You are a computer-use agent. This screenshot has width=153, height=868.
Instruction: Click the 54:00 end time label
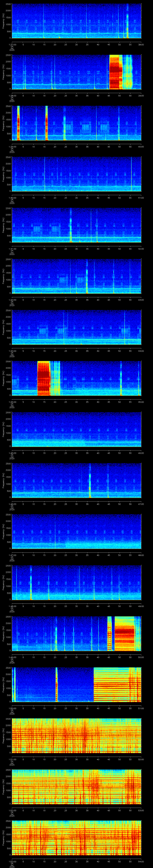pos(141,861)
